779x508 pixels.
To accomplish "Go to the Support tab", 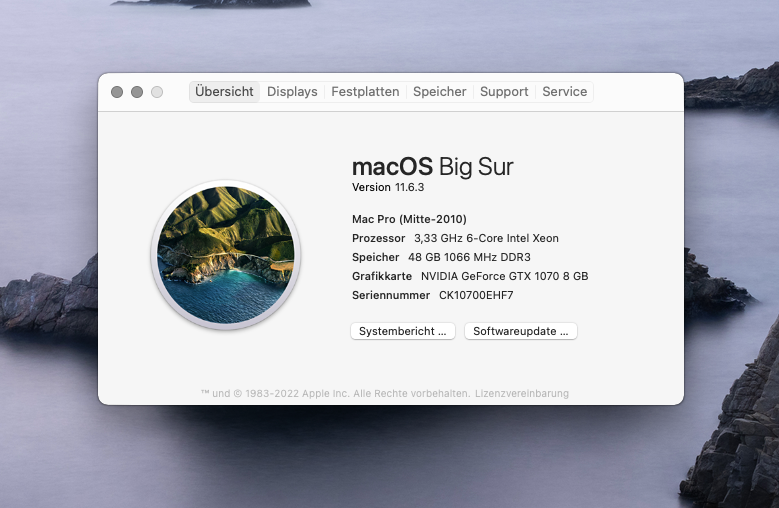I will [504, 92].
